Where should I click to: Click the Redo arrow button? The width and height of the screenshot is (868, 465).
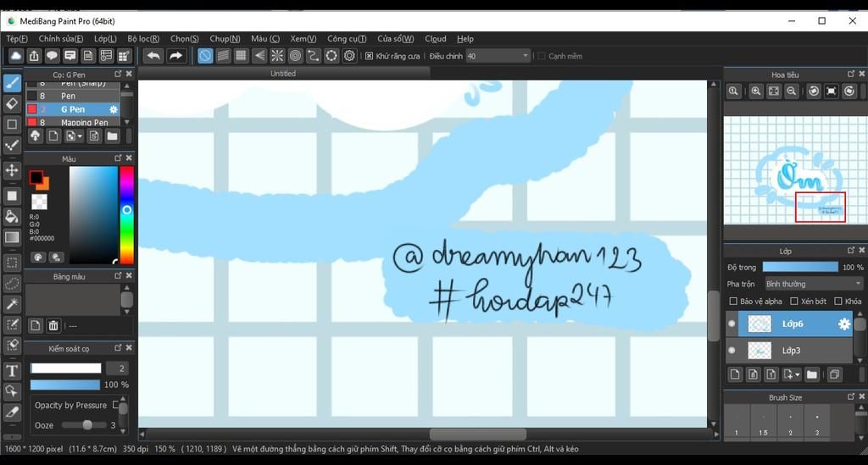click(x=175, y=56)
